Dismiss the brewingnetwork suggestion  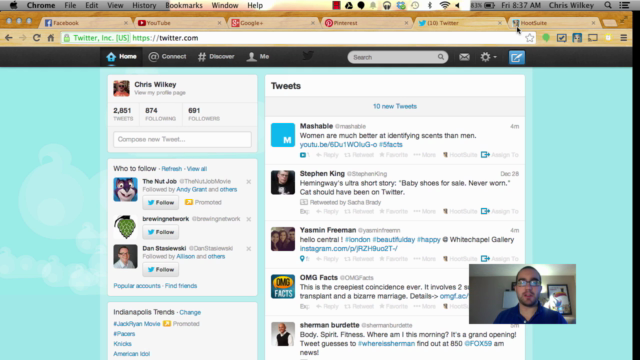click(249, 219)
